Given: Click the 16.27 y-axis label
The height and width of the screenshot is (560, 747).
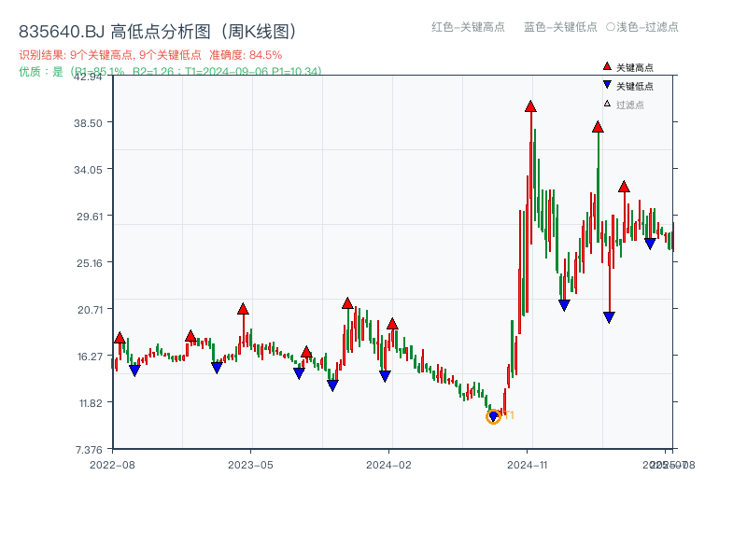Looking at the screenshot, I should 90,357.
